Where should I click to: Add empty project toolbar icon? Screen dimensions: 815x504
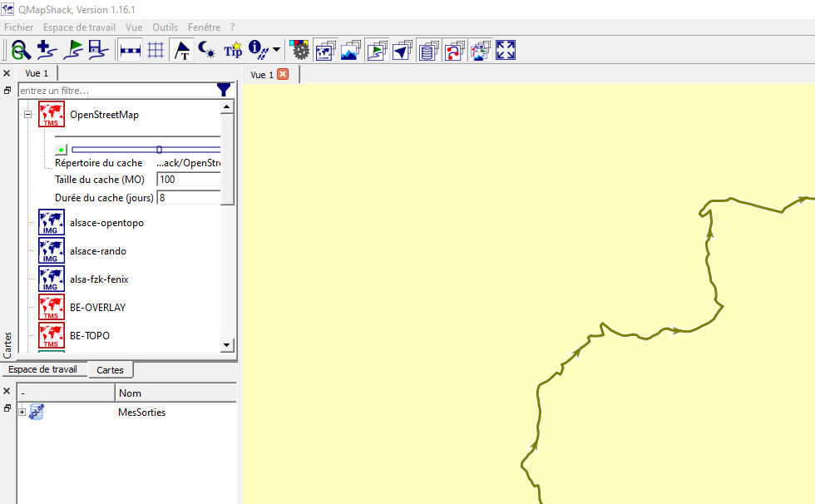pyautogui.click(x=47, y=50)
